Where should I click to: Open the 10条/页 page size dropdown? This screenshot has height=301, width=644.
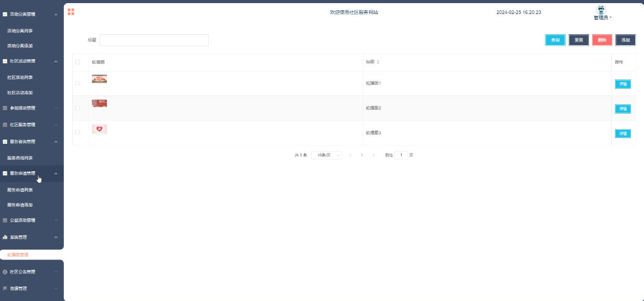pos(326,155)
